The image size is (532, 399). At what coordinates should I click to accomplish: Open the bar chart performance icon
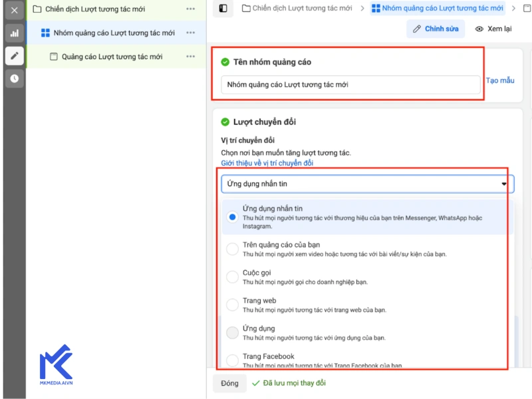tap(14, 33)
